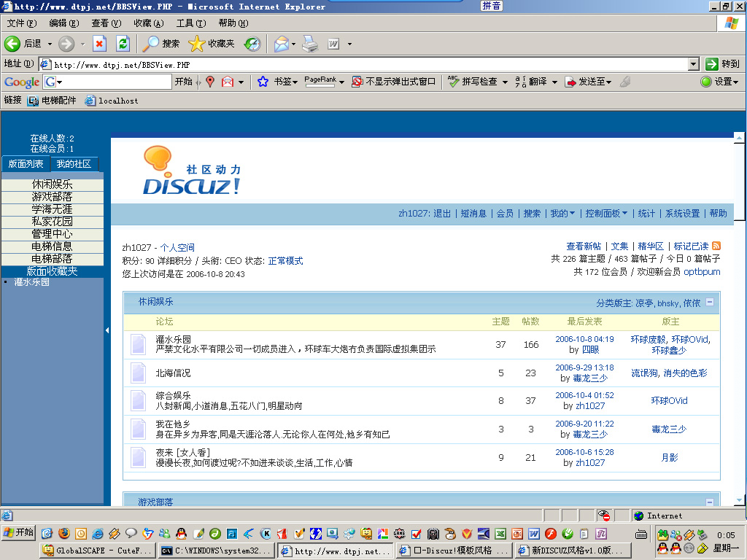Open the address bar URL dropdown

pos(694,64)
